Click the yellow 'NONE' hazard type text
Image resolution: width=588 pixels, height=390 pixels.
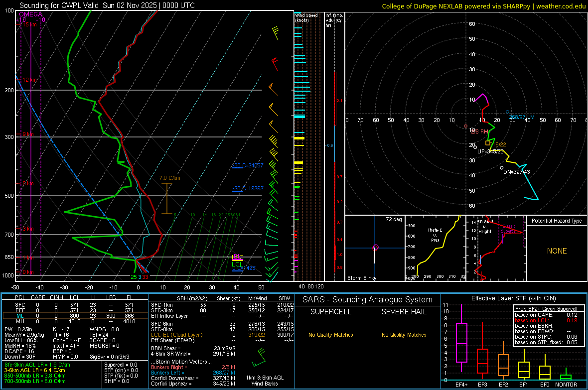click(557, 251)
